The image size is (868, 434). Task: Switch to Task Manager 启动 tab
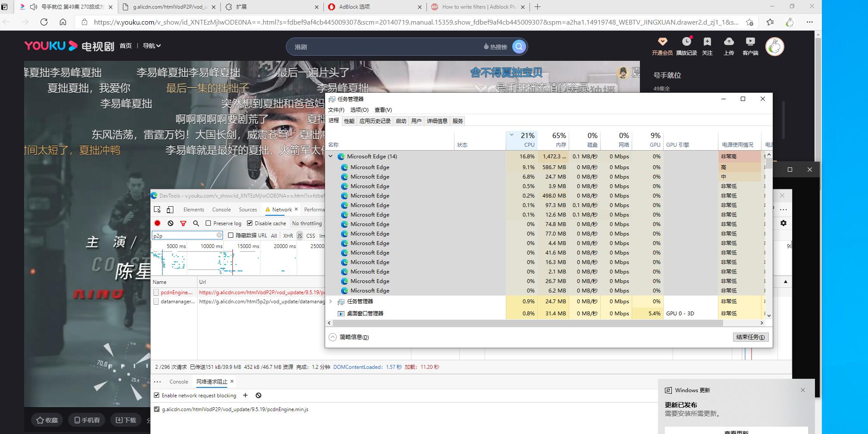[x=401, y=121]
